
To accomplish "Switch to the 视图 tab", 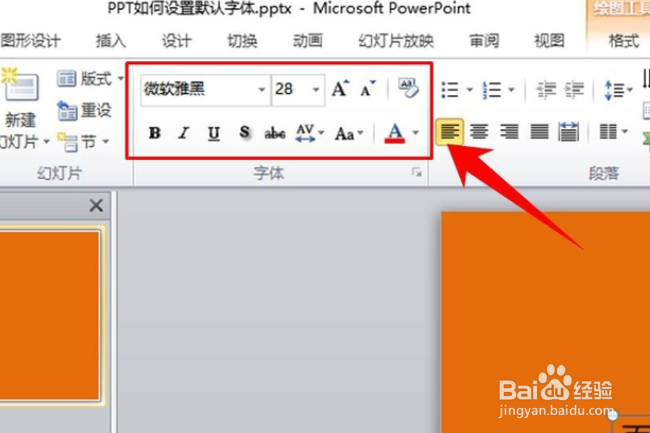I will (549, 41).
